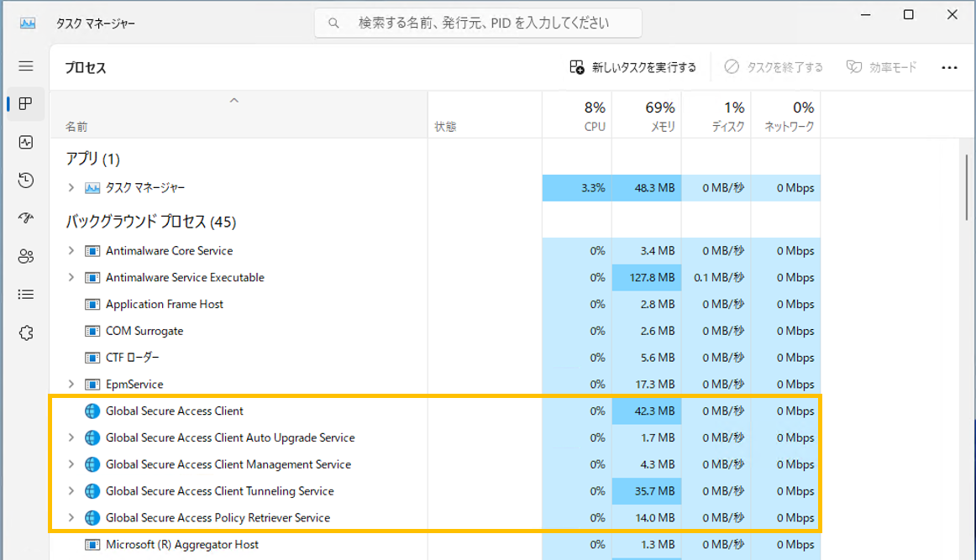Expand the EpmService row

click(x=71, y=384)
